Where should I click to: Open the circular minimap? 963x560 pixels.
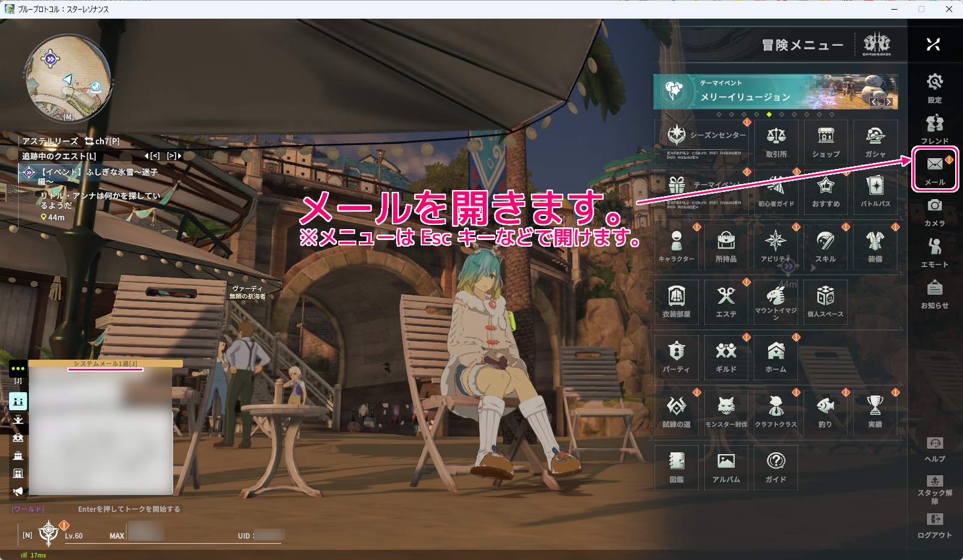(68, 79)
